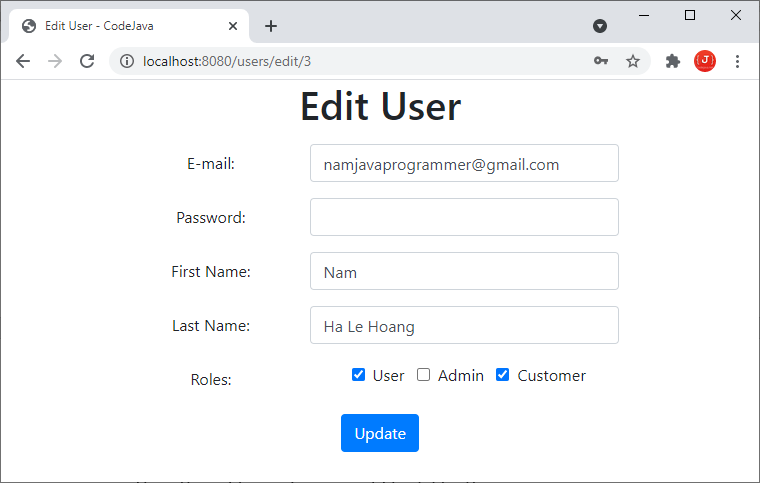This screenshot has width=760, height=483.
Task: Focus the empty Password field
Action: pyautogui.click(x=464, y=217)
